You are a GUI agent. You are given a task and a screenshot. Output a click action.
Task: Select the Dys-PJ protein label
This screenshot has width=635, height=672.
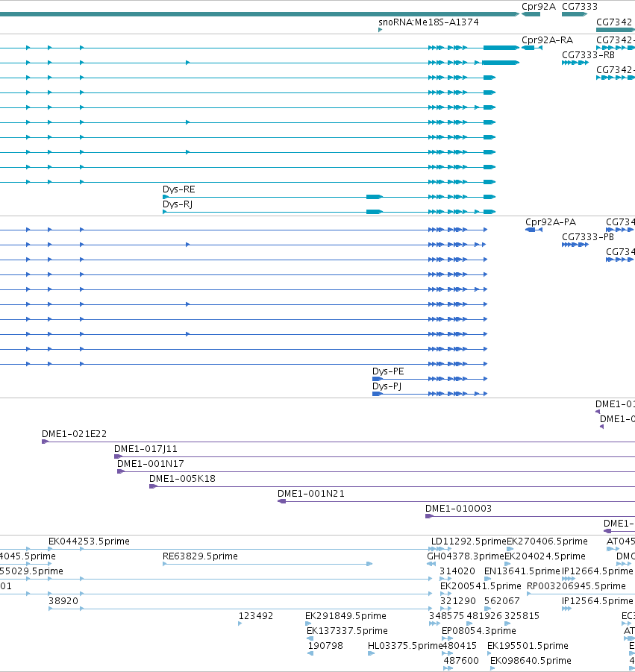coord(387,386)
